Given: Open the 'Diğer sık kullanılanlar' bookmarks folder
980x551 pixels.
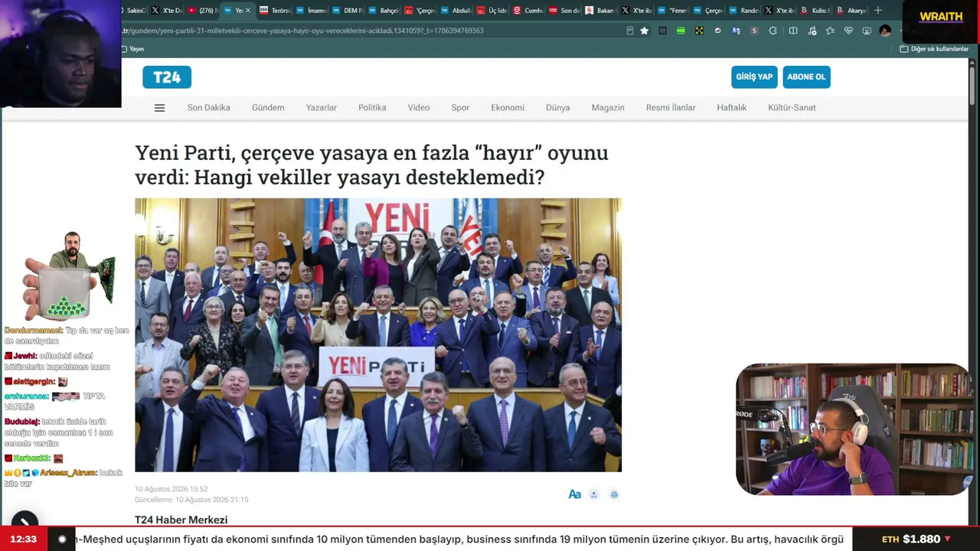Looking at the screenshot, I should [x=934, y=49].
